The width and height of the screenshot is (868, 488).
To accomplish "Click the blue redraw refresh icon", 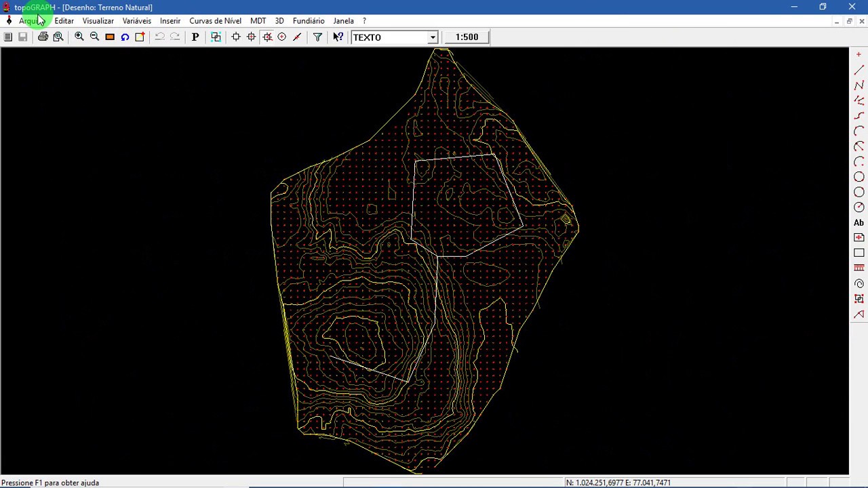I will [125, 37].
